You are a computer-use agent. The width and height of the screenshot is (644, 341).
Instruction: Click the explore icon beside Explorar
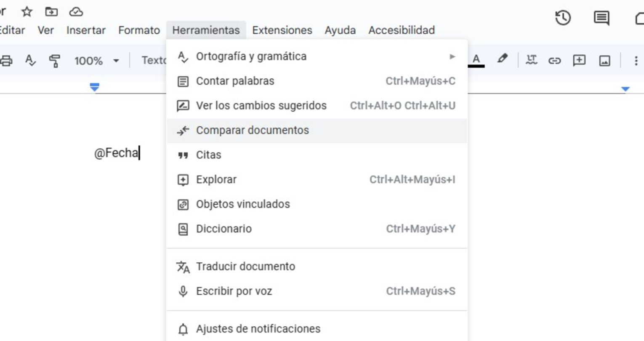(183, 180)
